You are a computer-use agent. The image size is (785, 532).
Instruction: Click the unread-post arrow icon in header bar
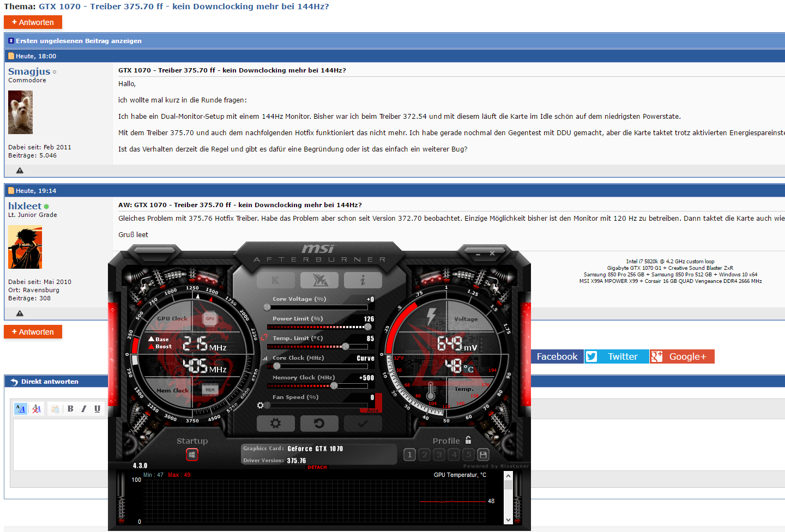[11, 41]
